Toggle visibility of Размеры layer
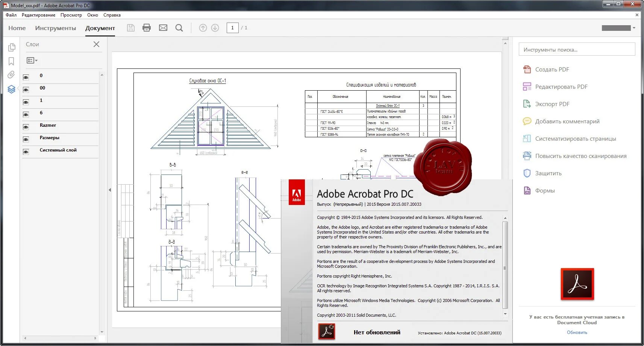 click(x=26, y=140)
